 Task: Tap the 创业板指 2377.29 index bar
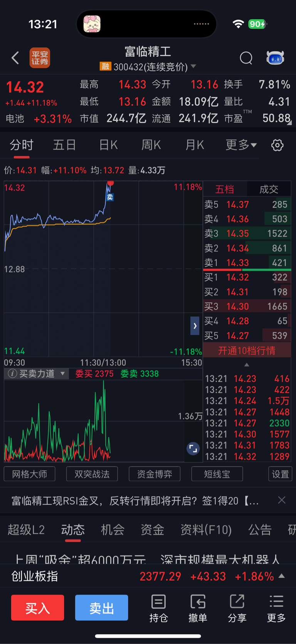click(148, 576)
